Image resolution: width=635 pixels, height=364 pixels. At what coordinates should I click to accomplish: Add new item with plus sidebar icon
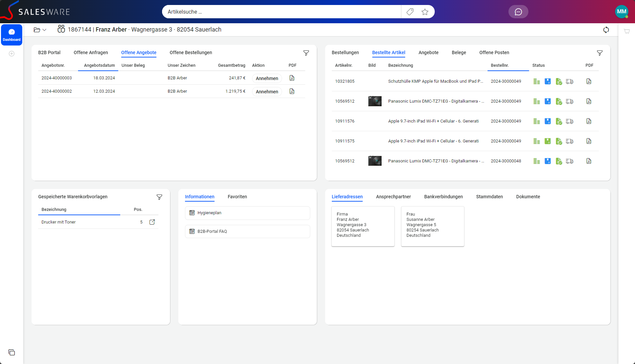[12, 54]
